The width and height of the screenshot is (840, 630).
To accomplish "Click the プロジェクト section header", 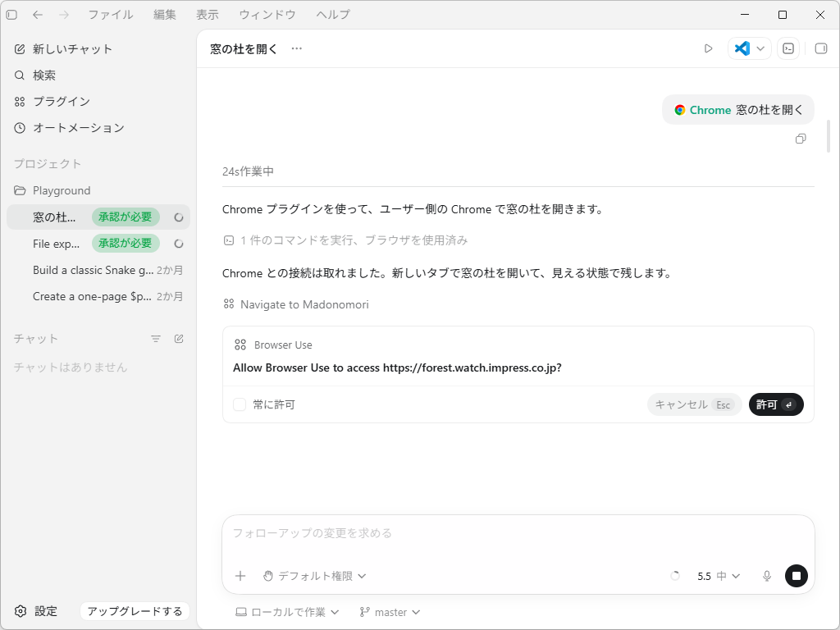I will (x=48, y=164).
